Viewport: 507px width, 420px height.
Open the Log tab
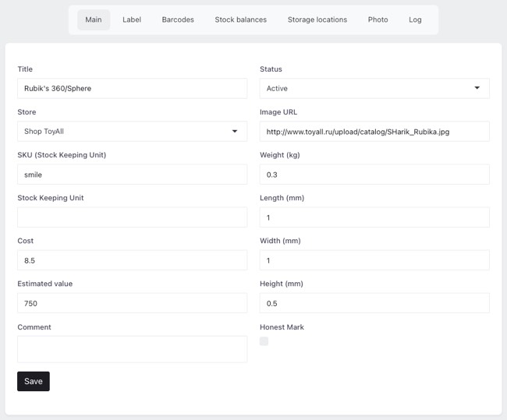[415, 19]
